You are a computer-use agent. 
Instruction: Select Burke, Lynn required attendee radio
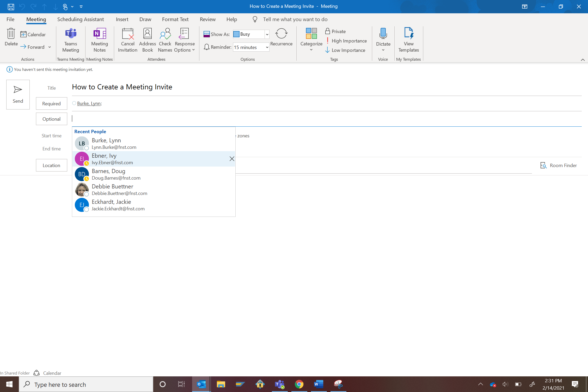[x=74, y=103]
